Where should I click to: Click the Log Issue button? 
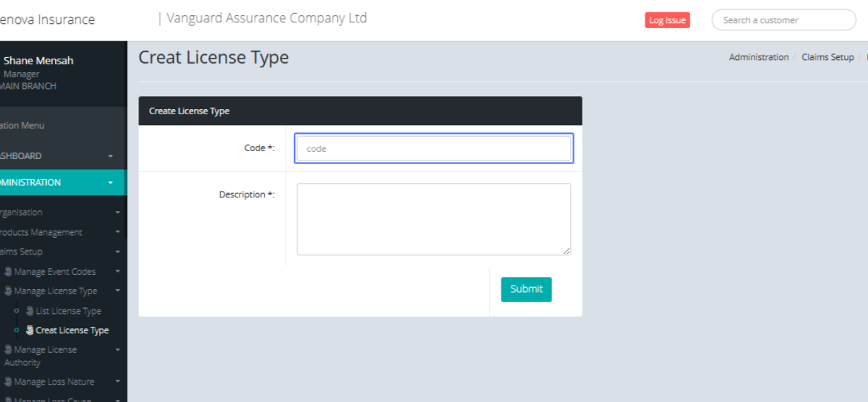667,20
